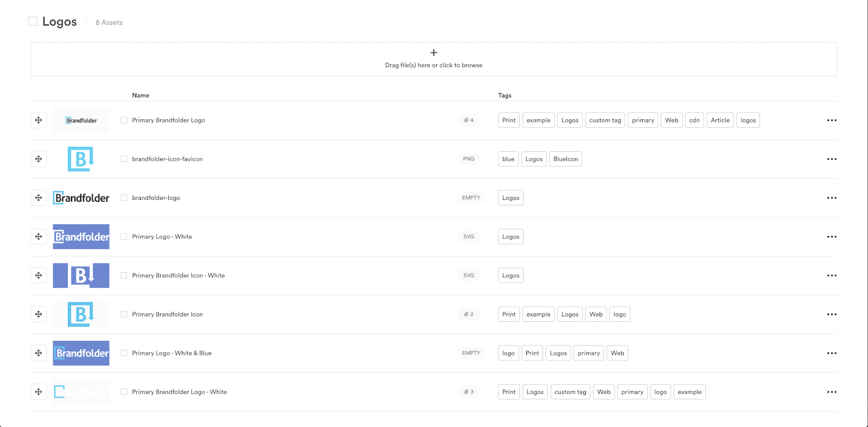Click the EMPTY label on brandfolder-logo row
The image size is (868, 427).
(x=471, y=198)
